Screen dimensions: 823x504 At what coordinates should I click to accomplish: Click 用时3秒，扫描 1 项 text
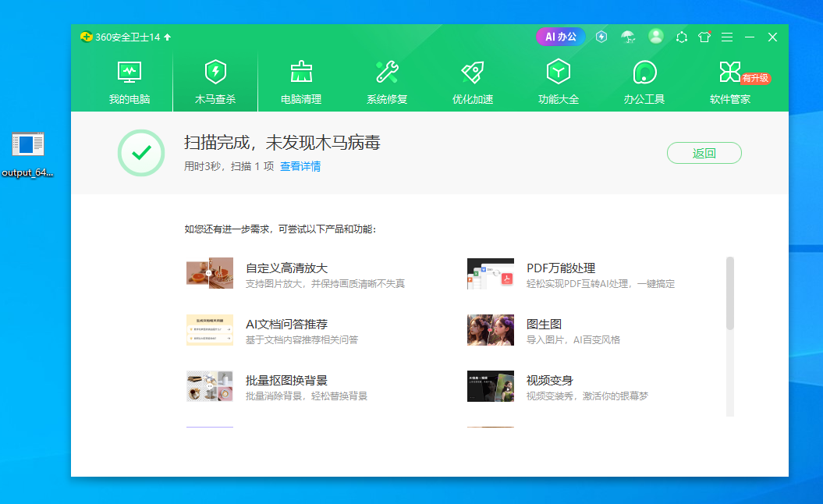point(229,166)
